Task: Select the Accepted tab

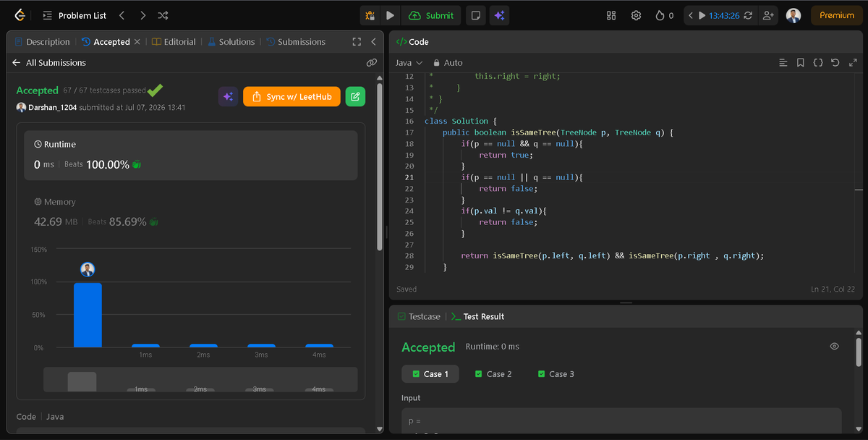Action: pyautogui.click(x=106, y=42)
